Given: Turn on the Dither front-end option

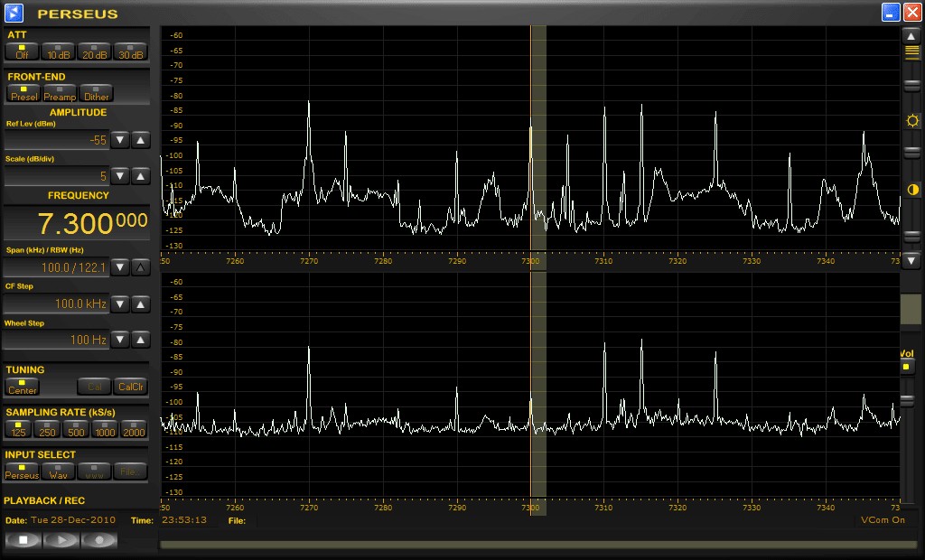Looking at the screenshot, I should coord(96,93).
